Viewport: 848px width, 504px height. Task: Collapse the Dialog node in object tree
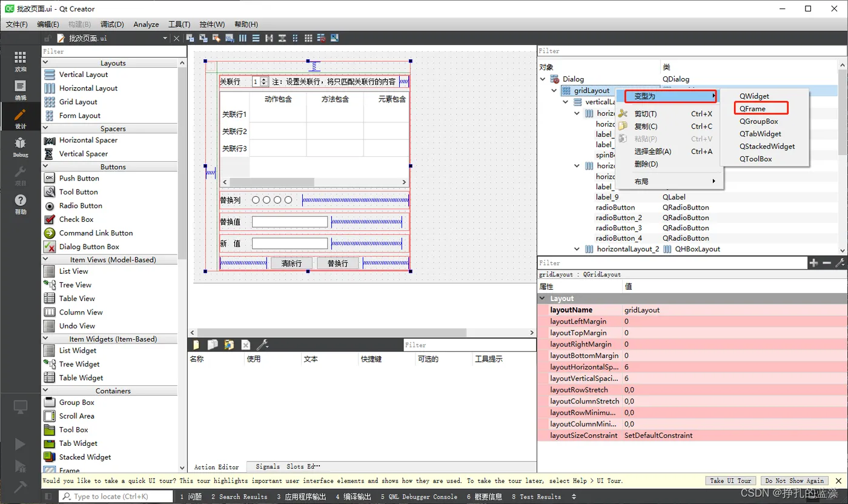[x=543, y=79]
